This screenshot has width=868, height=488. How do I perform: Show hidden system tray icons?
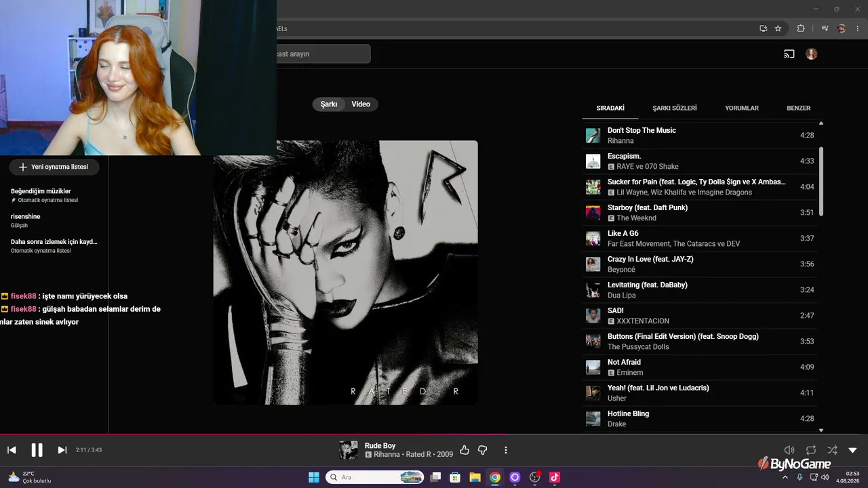[x=785, y=477]
